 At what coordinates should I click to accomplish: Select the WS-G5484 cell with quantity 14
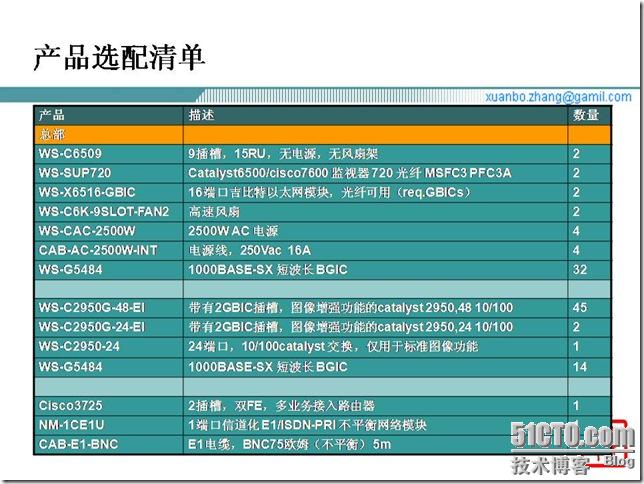108,367
